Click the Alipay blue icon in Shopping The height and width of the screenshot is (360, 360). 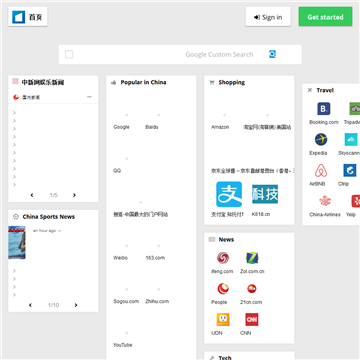tap(229, 194)
